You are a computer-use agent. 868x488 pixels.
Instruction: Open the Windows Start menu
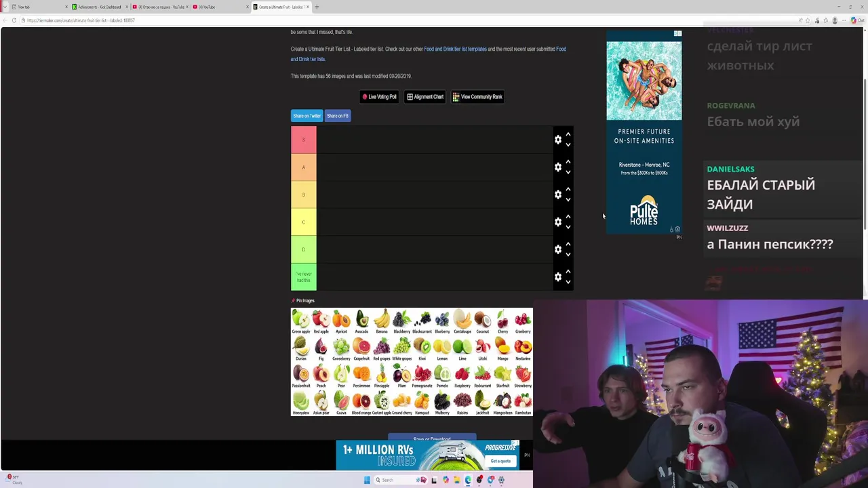367,480
